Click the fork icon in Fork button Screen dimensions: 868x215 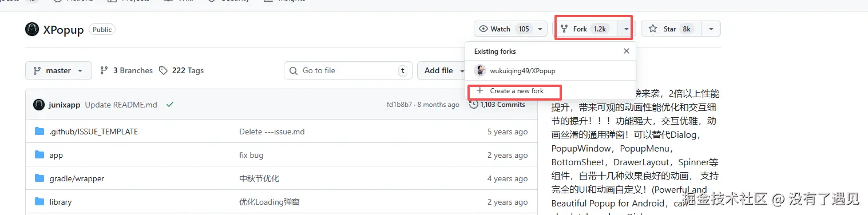[564, 29]
